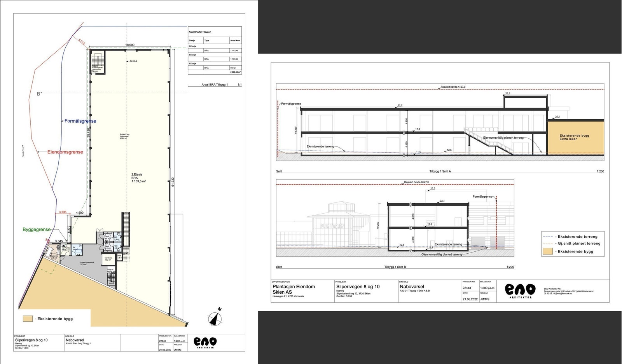Image resolution: width=622 pixels, height=364 pixels.
Task: Click 'Sliperivegen 8 og 10' in section sheet title block
Action: (x=358, y=287)
